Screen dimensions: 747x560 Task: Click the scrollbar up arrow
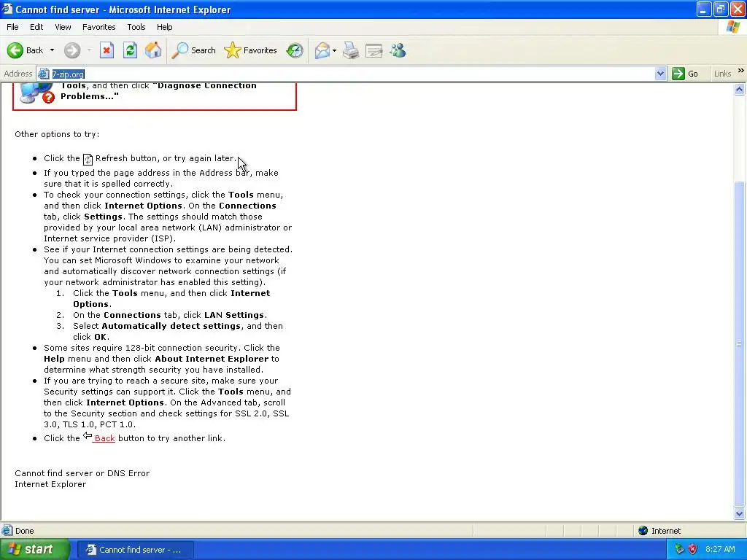pos(740,89)
